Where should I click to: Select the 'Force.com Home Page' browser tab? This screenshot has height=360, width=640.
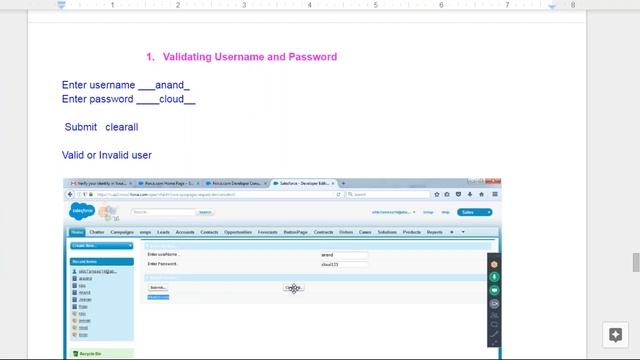168,184
